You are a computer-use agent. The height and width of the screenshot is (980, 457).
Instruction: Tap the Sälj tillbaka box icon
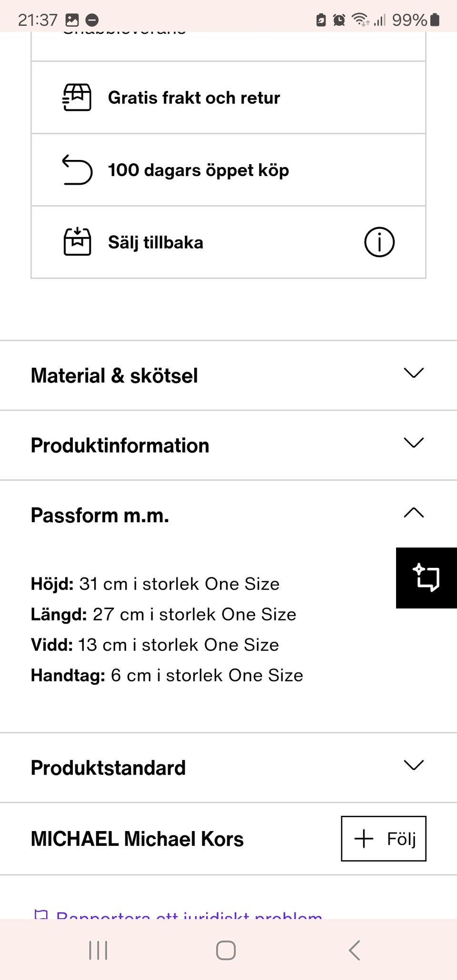click(x=77, y=242)
